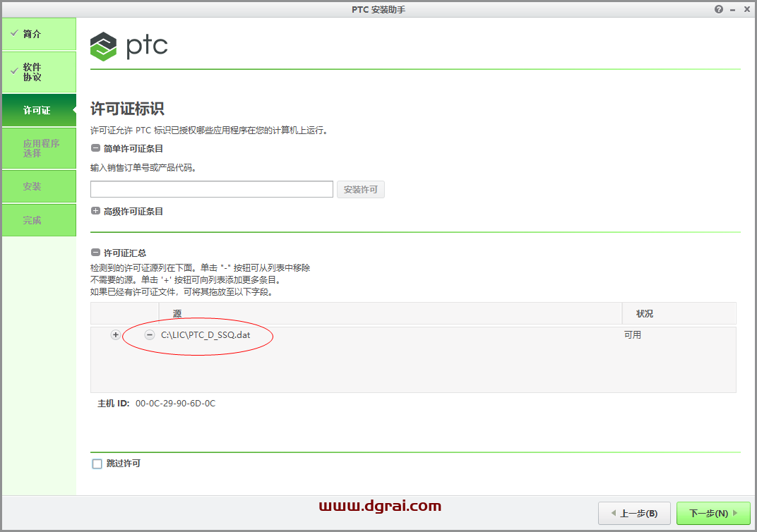
Task: Open the help question mark icon
Action: [x=718, y=9]
